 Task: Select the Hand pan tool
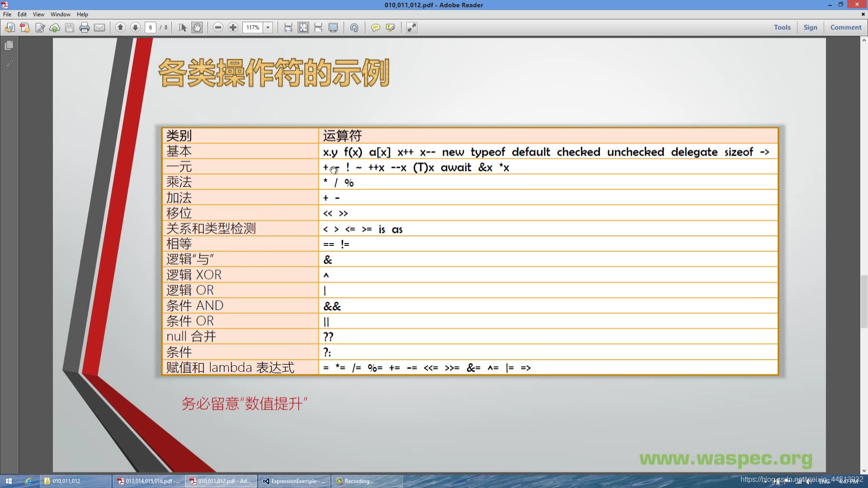(197, 28)
